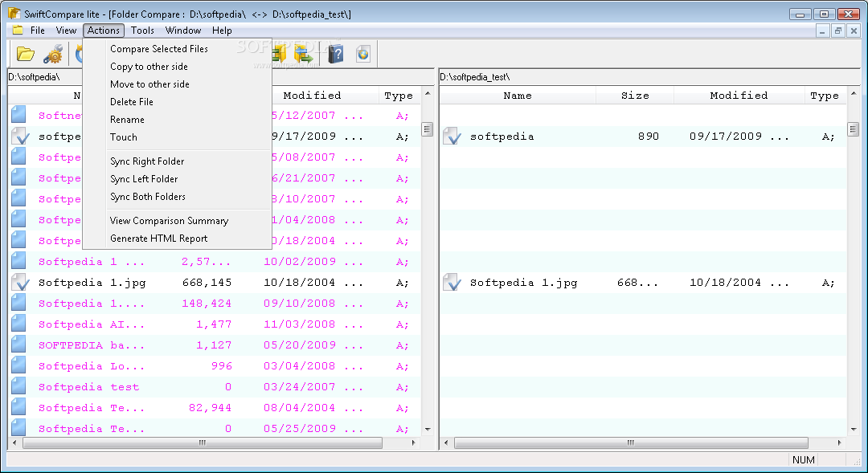This screenshot has height=473, width=868.
Task: Click left pane vertical scrollbar thumb
Action: pyautogui.click(x=428, y=129)
